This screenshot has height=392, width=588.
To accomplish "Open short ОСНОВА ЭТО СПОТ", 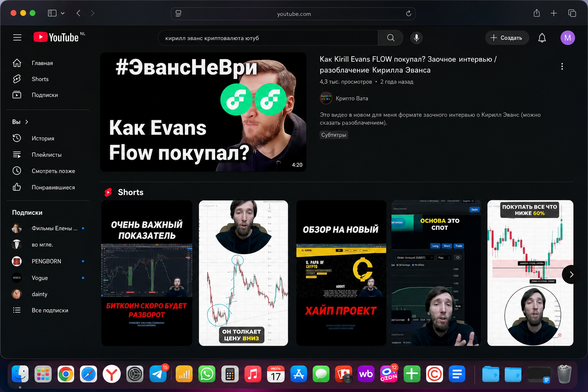I will [x=436, y=273].
